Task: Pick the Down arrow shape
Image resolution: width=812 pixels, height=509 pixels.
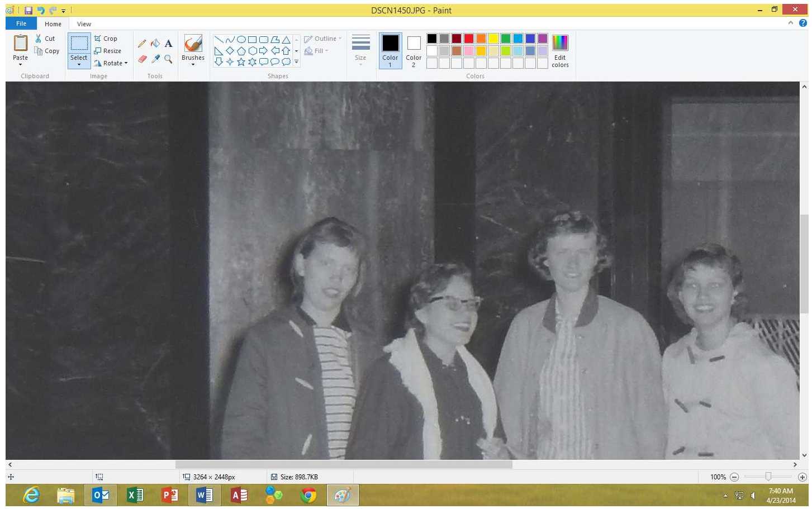Action: [x=219, y=62]
